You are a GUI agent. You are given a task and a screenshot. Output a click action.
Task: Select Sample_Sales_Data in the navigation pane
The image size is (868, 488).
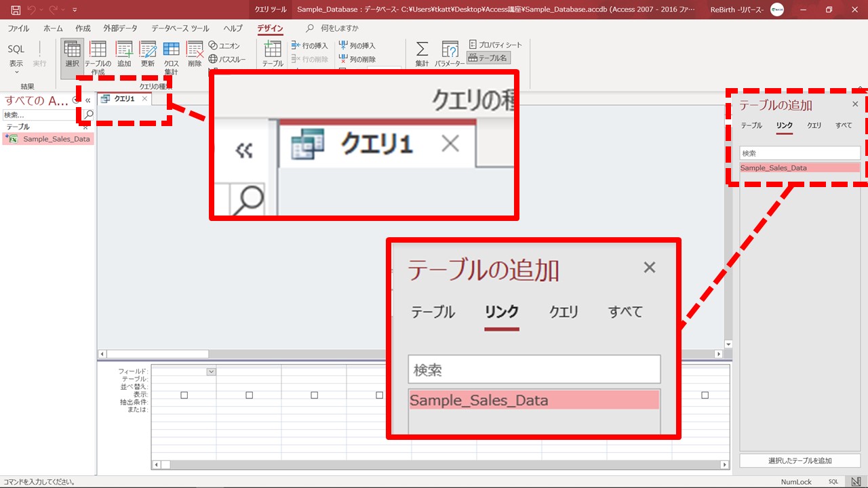click(56, 139)
